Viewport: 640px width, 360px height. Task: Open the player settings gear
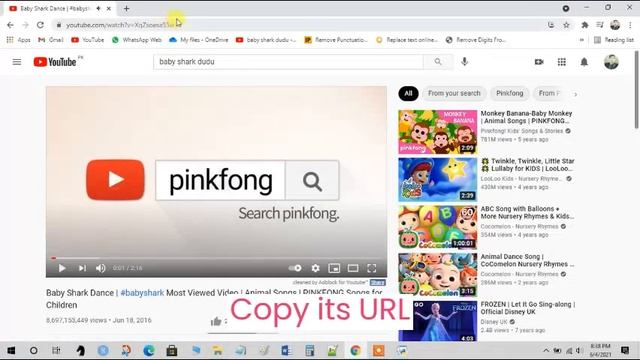(x=315, y=268)
